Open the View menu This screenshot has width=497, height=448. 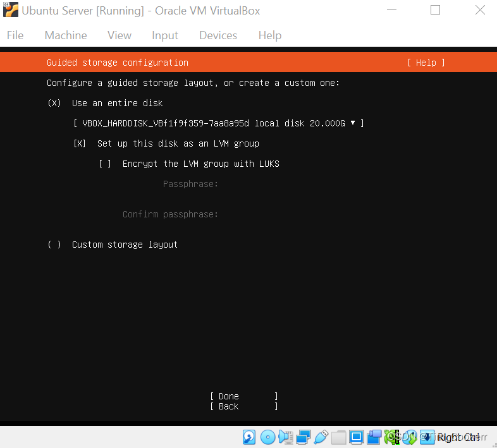tap(120, 35)
